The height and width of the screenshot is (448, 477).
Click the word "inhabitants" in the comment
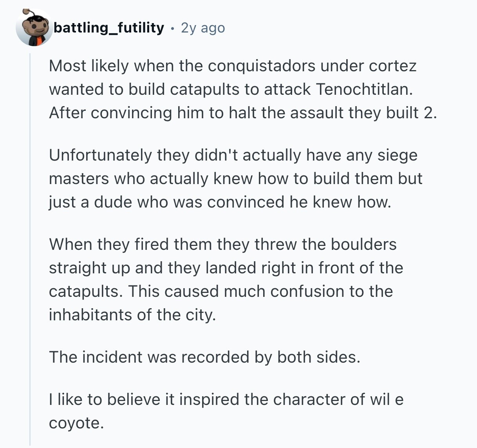click(90, 315)
